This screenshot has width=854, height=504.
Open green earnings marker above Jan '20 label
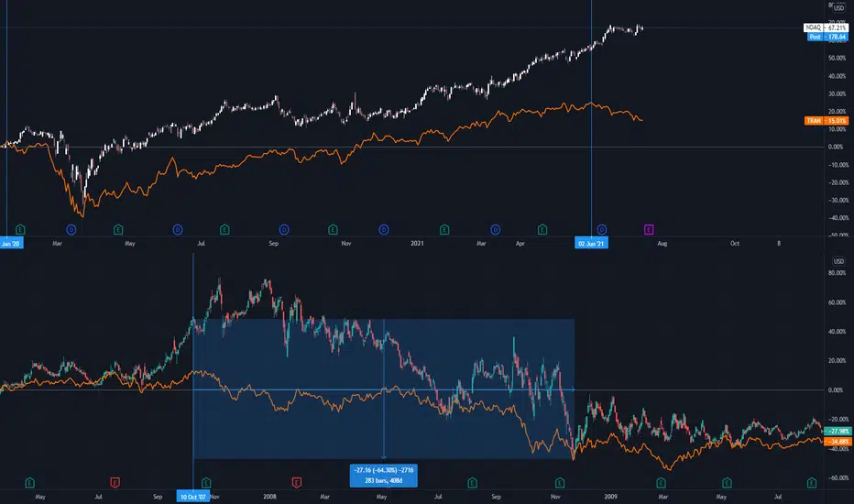pos(21,229)
